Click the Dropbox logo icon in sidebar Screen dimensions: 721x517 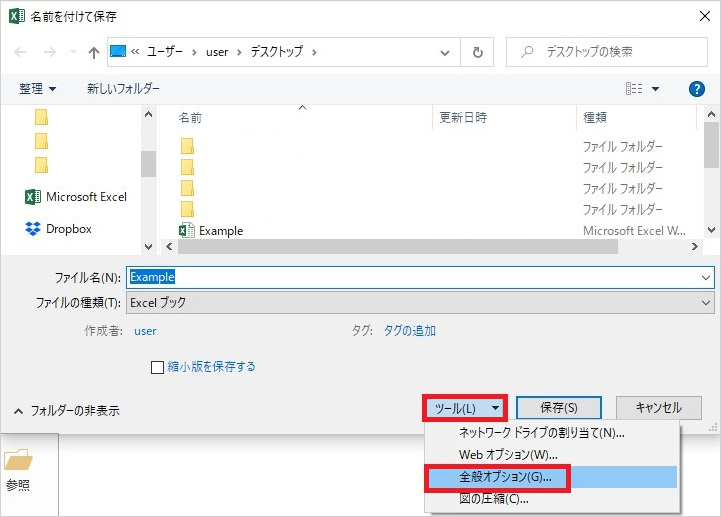click(x=33, y=229)
